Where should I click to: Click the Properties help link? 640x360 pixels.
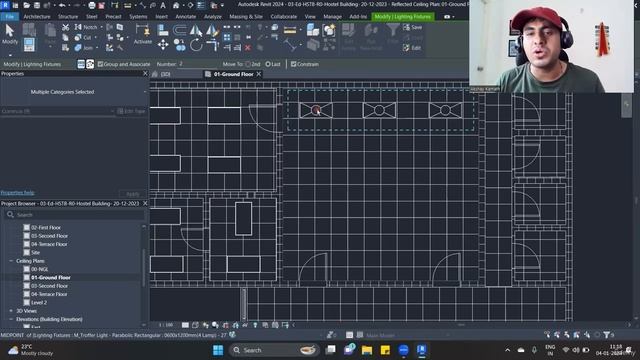pos(18,193)
